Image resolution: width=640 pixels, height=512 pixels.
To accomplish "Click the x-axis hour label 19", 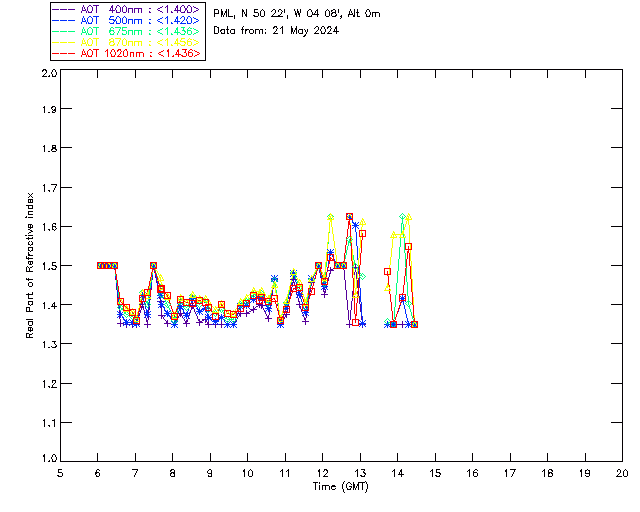I will (x=585, y=474).
